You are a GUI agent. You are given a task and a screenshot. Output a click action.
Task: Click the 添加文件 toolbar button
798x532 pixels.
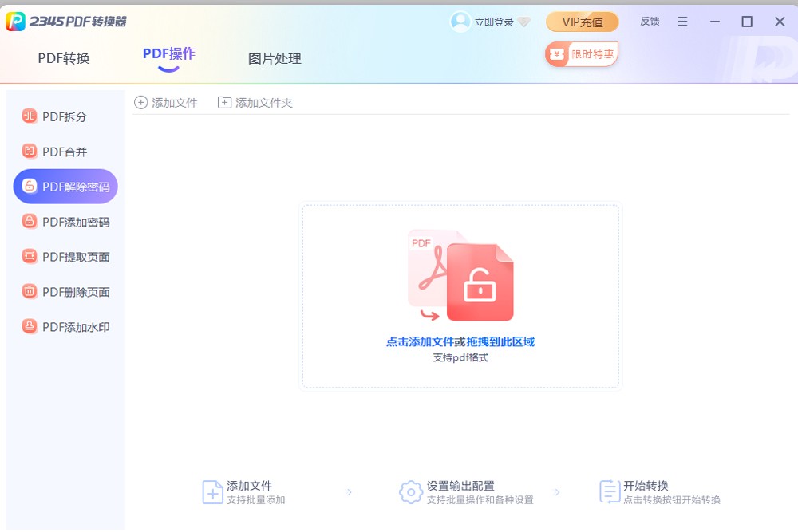[166, 103]
